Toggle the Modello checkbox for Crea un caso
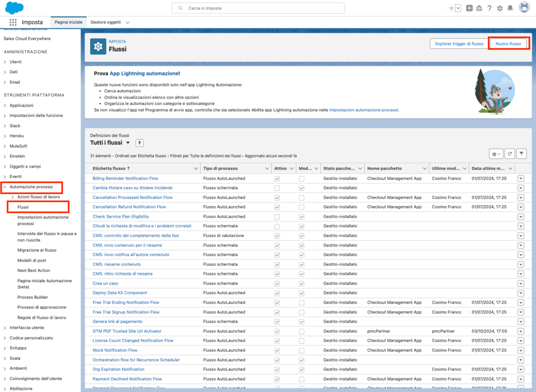536x392 pixels. [301, 283]
